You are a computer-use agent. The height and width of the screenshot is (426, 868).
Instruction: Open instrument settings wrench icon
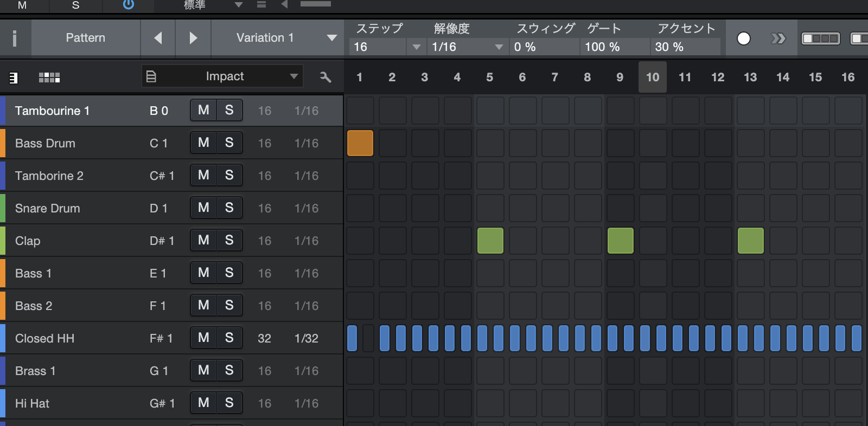pos(325,77)
